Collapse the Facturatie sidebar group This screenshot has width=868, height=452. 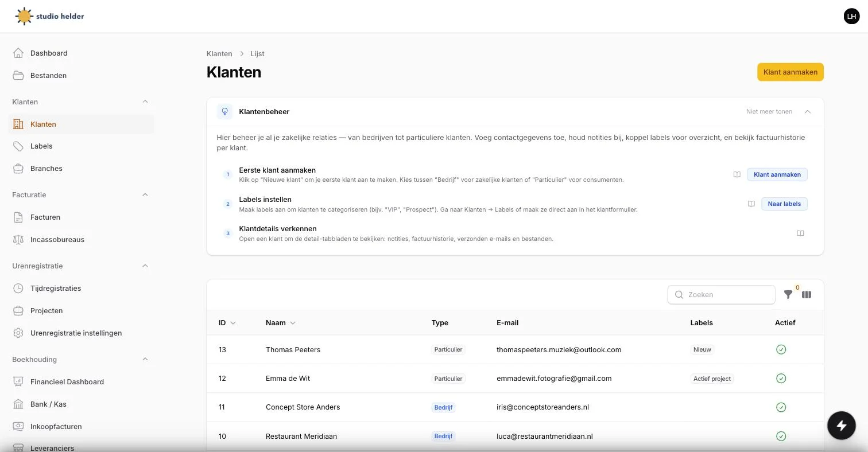145,195
